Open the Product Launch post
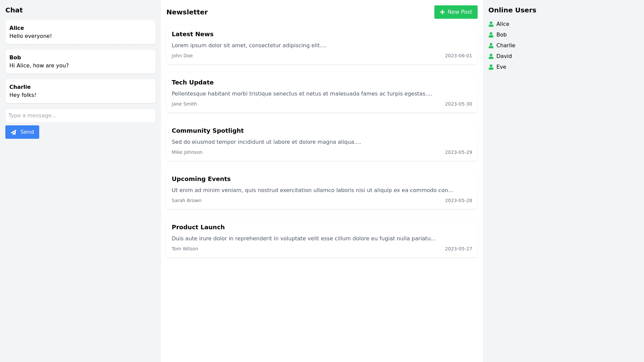644x362 pixels. tap(198, 227)
